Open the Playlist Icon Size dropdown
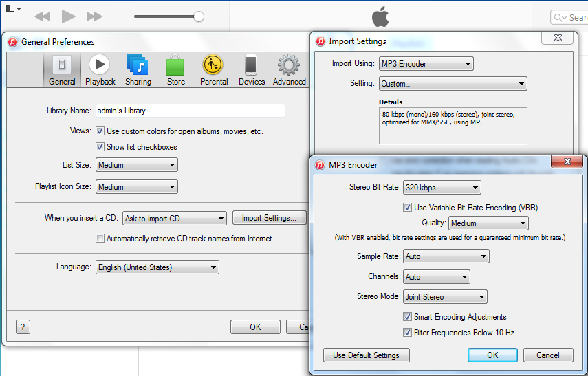 coord(136,187)
